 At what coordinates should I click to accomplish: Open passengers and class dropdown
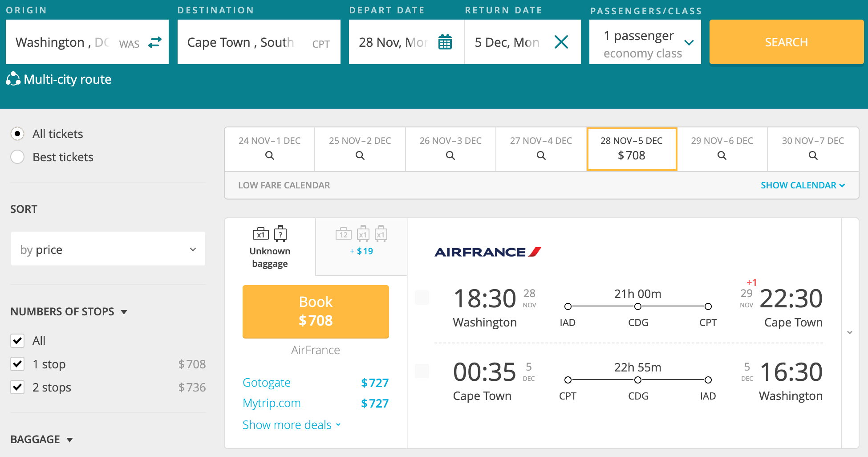[645, 42]
